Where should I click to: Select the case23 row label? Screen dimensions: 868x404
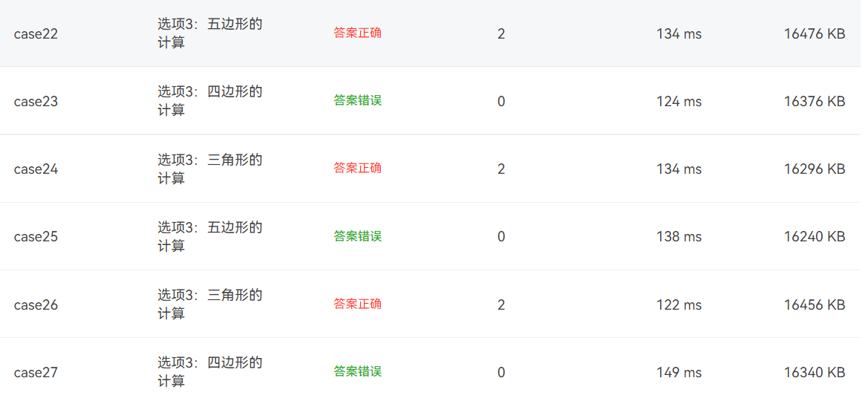pos(36,101)
